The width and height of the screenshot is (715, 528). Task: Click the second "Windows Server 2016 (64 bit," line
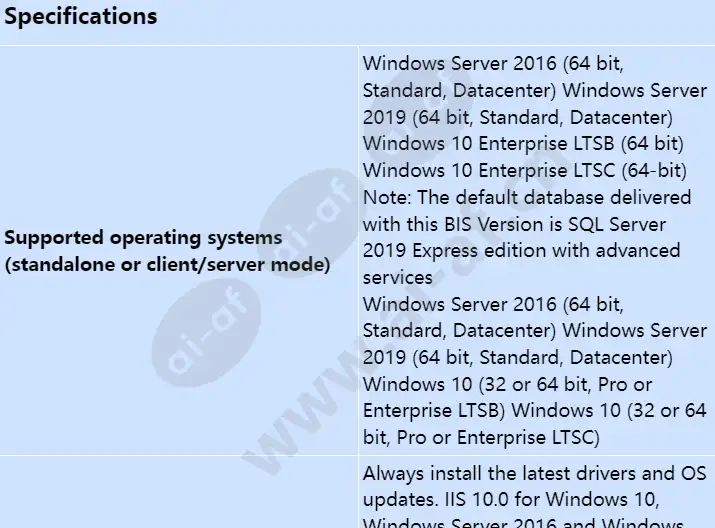pyautogui.click(x=493, y=304)
